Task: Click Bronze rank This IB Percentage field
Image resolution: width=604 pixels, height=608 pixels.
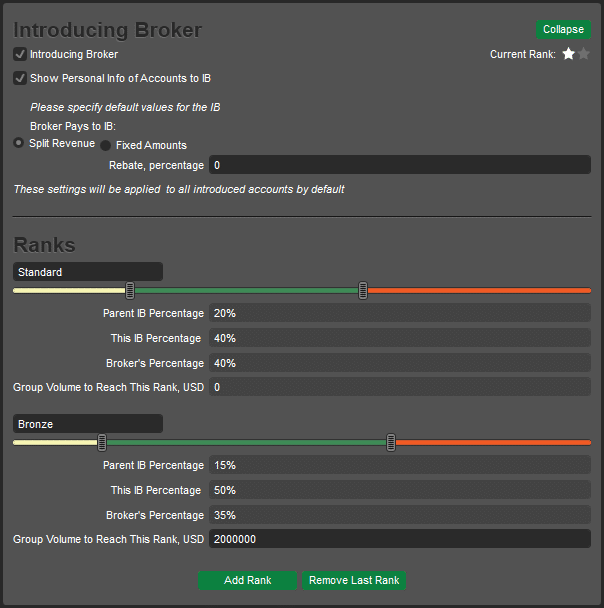Action: coord(400,490)
